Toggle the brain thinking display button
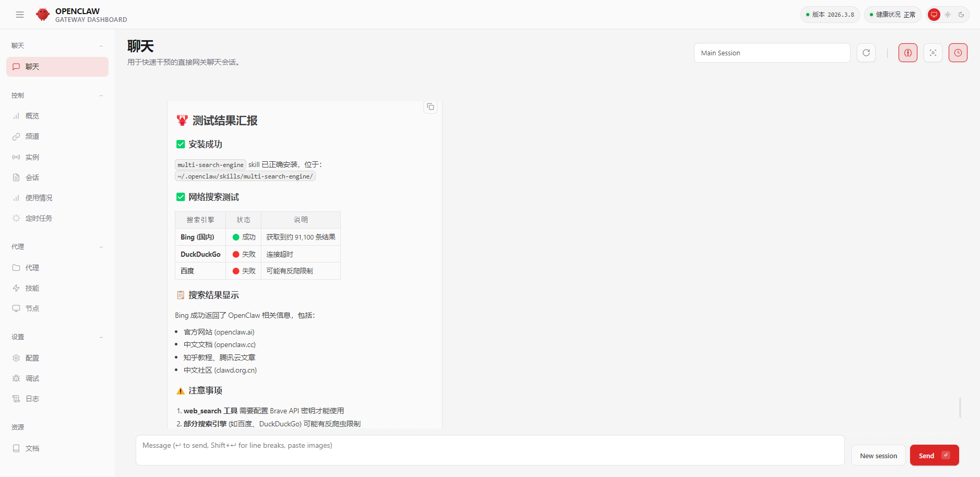Screen dimensions: 980x477 [908, 53]
